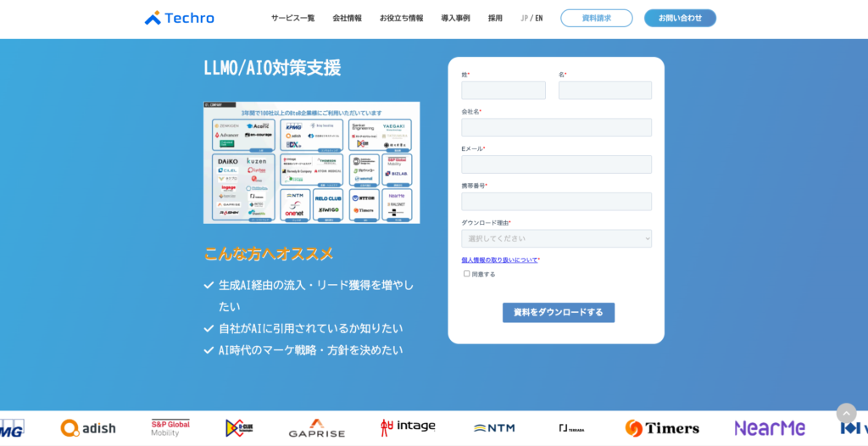
Task: Click the GAPRISE logo in carousel
Action: (x=316, y=428)
